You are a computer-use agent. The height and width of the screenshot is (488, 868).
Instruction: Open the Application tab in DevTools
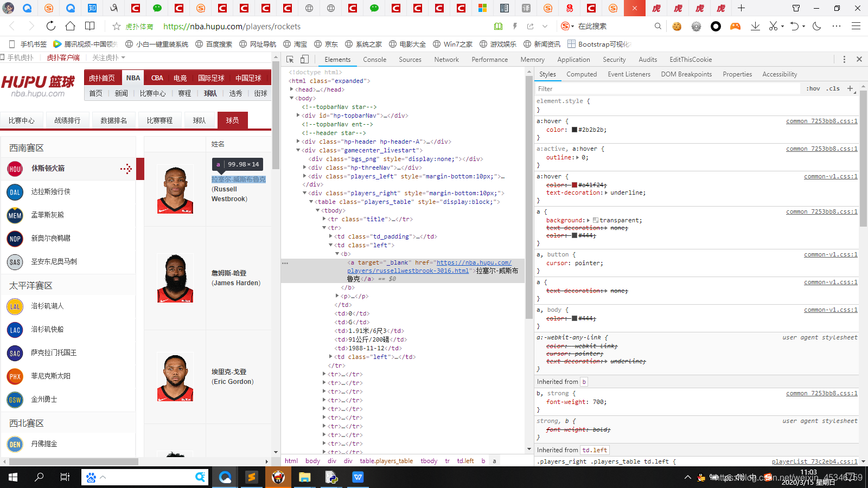(x=573, y=60)
